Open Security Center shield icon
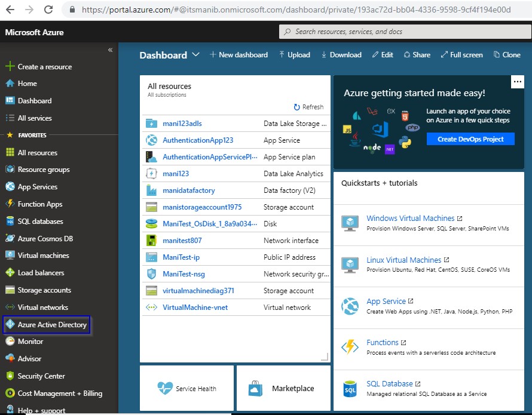This screenshot has width=532, height=415. (x=10, y=376)
